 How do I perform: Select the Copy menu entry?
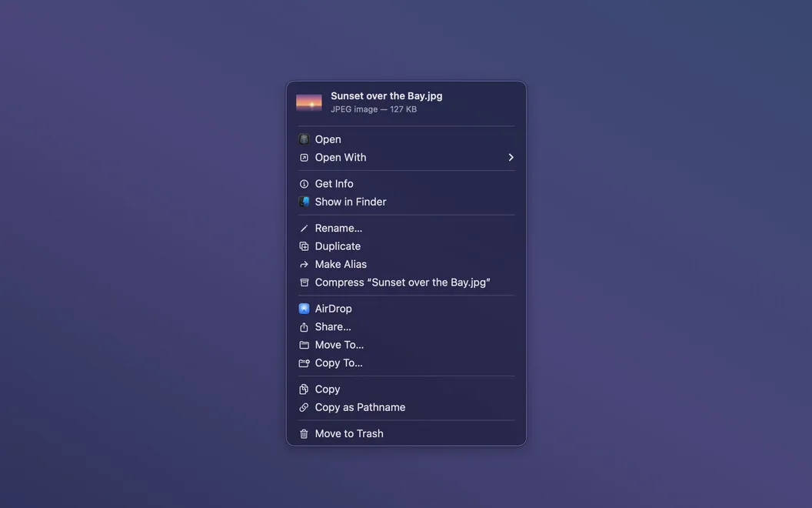(x=406, y=389)
